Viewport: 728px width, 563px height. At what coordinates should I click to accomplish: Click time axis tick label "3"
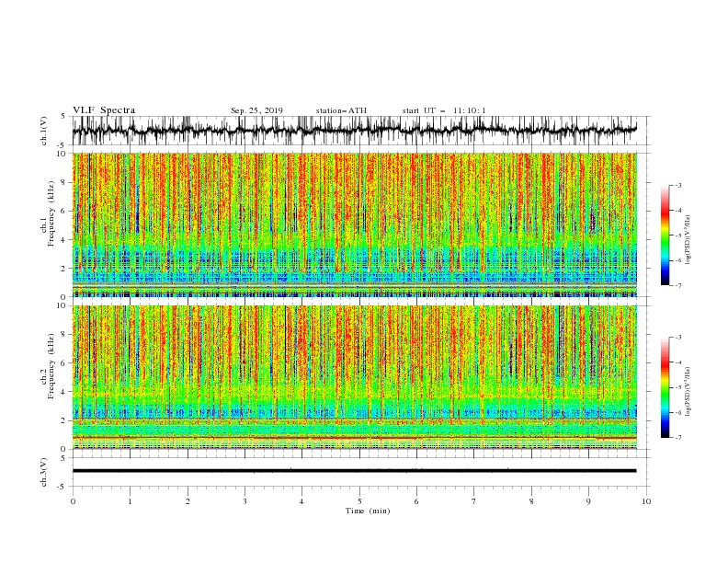pos(245,501)
